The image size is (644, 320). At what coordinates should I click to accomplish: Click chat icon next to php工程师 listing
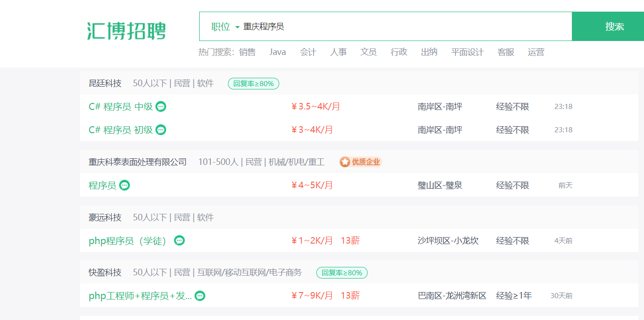pos(200,296)
